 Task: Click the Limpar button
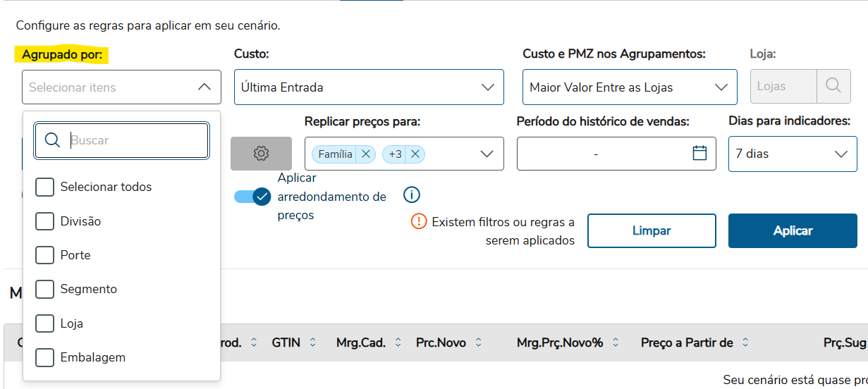[652, 230]
